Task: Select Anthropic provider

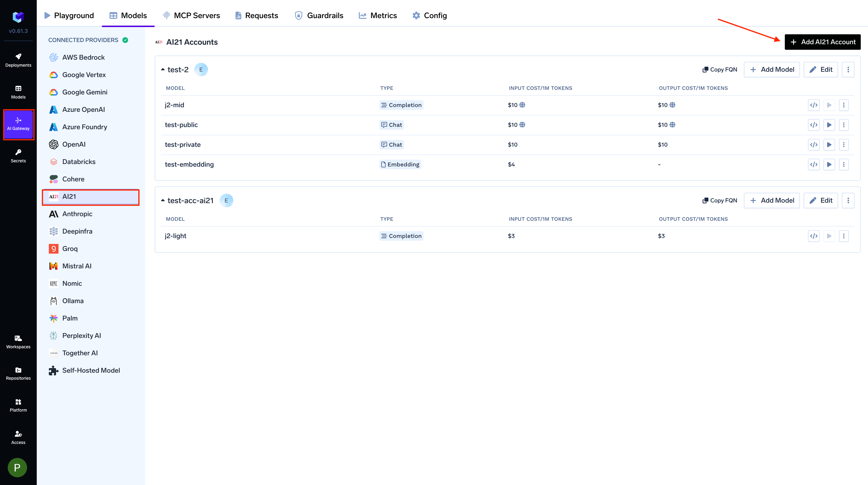Action: (x=91, y=214)
